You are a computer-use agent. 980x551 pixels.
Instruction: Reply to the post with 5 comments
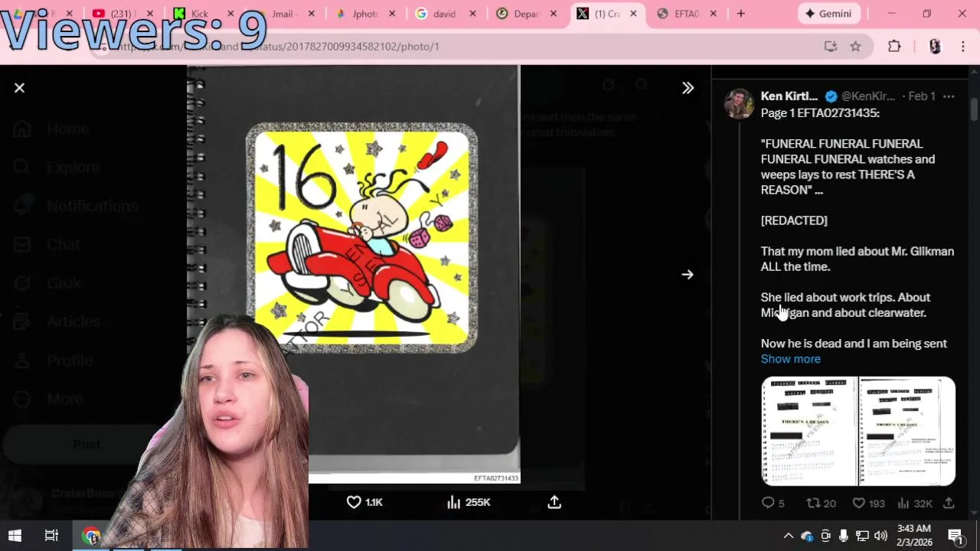tap(773, 503)
